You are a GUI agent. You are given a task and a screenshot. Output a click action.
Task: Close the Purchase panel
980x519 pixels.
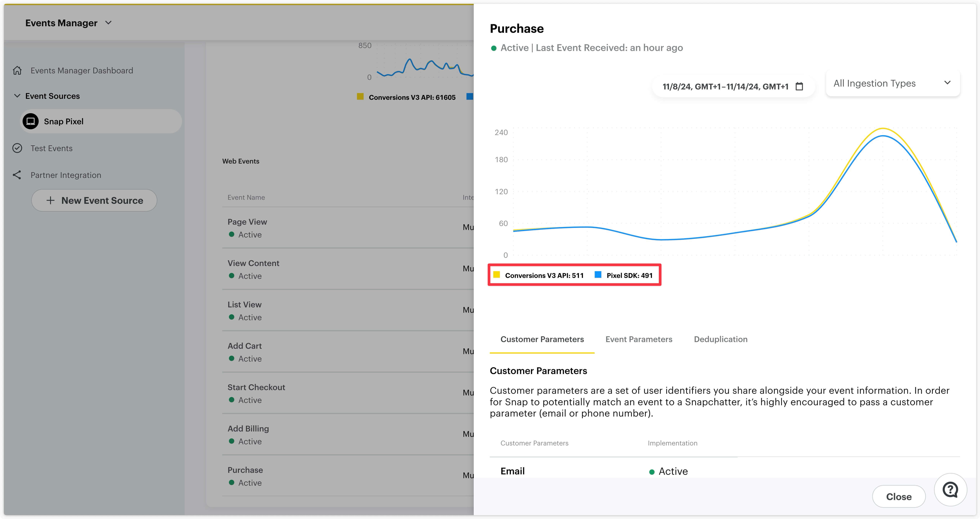point(899,496)
